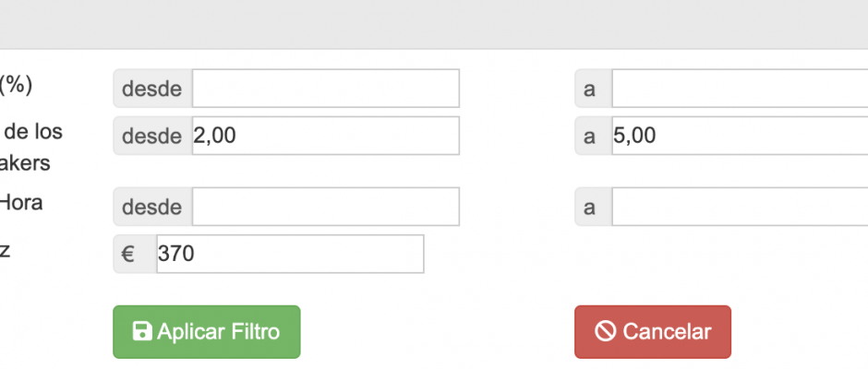Viewport: 868px width, 369px height.
Task: Click the (%) row label text
Action: click(x=16, y=85)
